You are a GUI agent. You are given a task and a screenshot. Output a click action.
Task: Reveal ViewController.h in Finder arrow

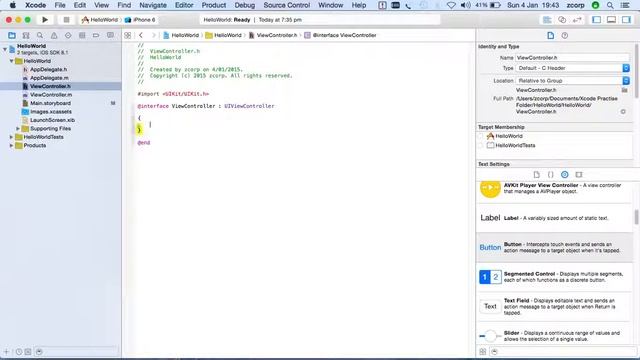(x=623, y=111)
